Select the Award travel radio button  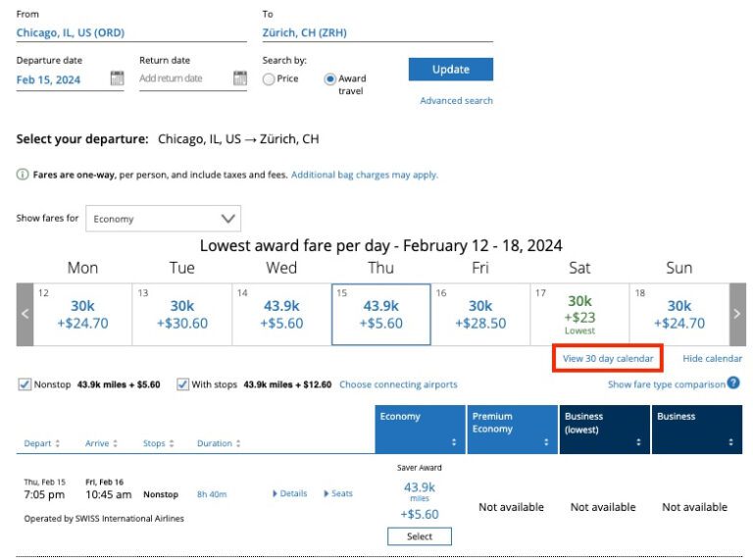tap(330, 79)
